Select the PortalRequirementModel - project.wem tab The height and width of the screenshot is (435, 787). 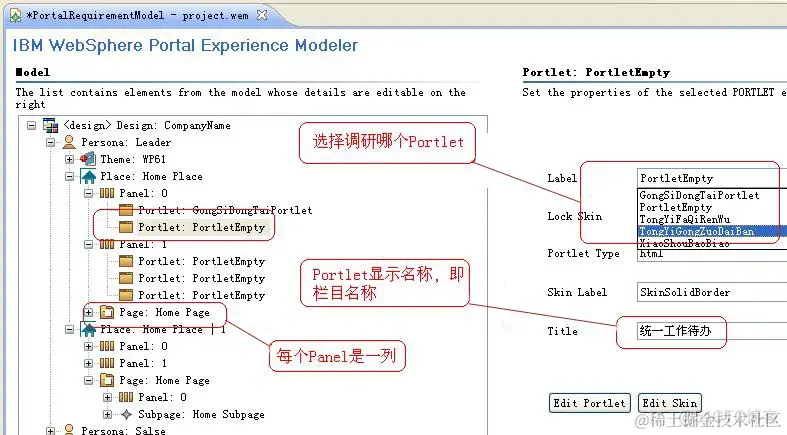[138, 16]
